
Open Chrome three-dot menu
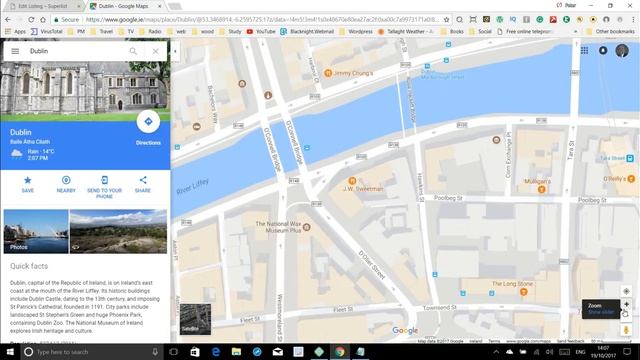click(633, 19)
